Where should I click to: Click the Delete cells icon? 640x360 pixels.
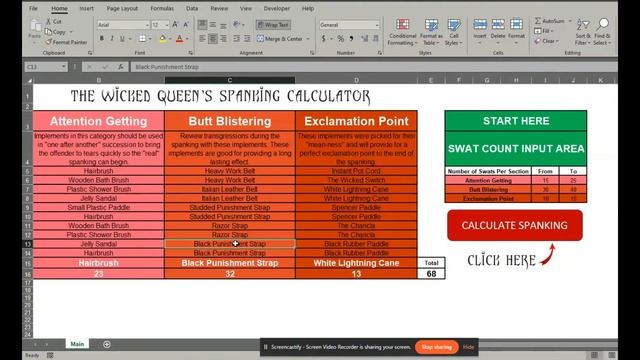pyautogui.click(x=498, y=24)
